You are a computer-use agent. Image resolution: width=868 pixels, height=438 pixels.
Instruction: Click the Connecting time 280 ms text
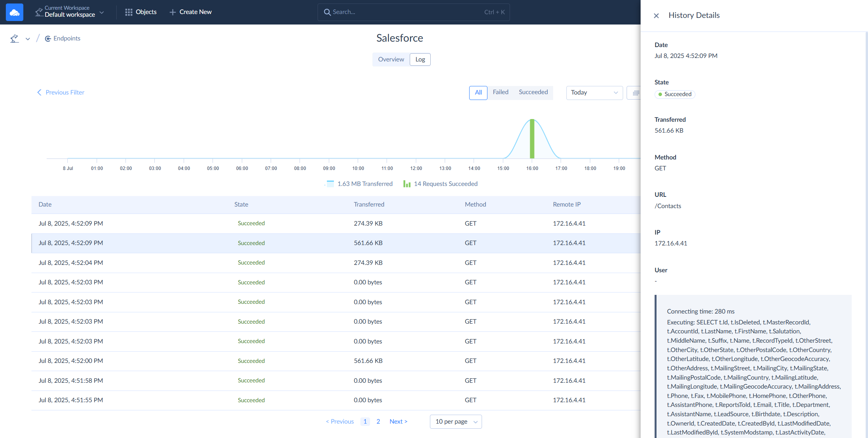pyautogui.click(x=701, y=312)
